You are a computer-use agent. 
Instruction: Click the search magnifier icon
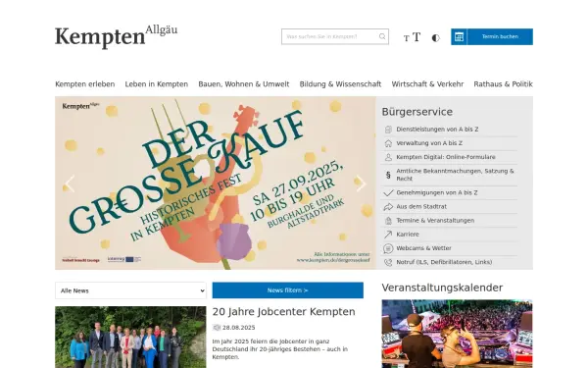tap(382, 36)
